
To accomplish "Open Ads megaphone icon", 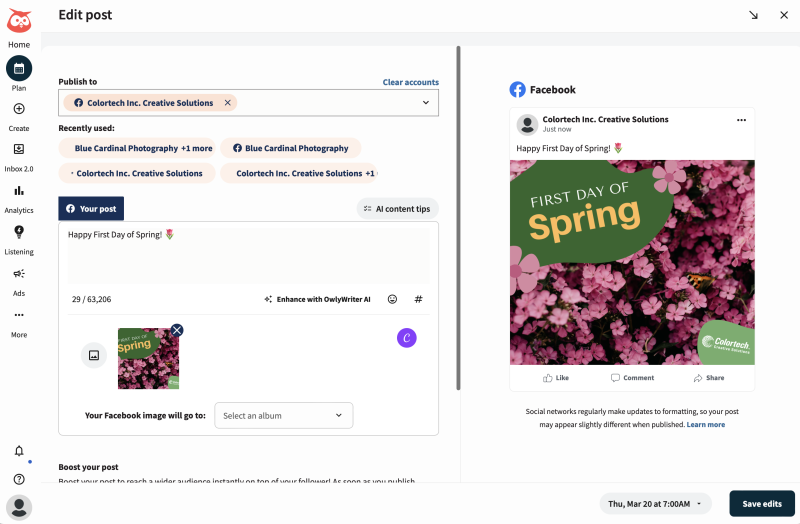I will point(19,273).
